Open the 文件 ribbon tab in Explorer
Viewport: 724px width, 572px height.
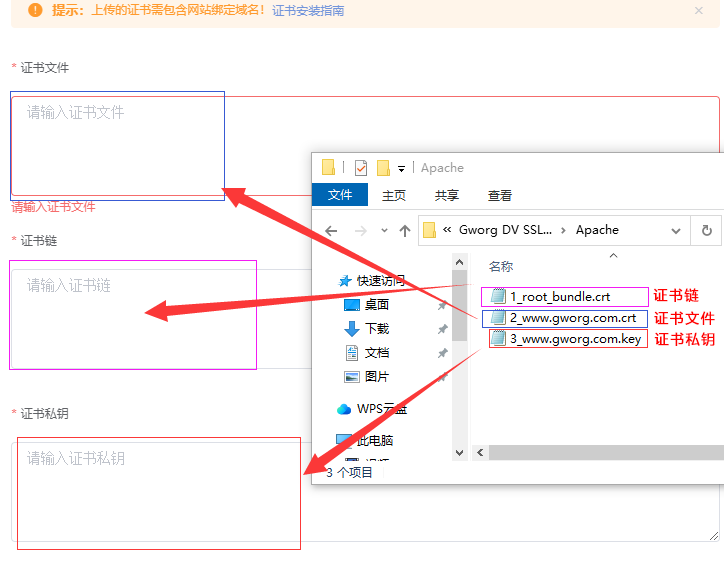click(x=340, y=195)
